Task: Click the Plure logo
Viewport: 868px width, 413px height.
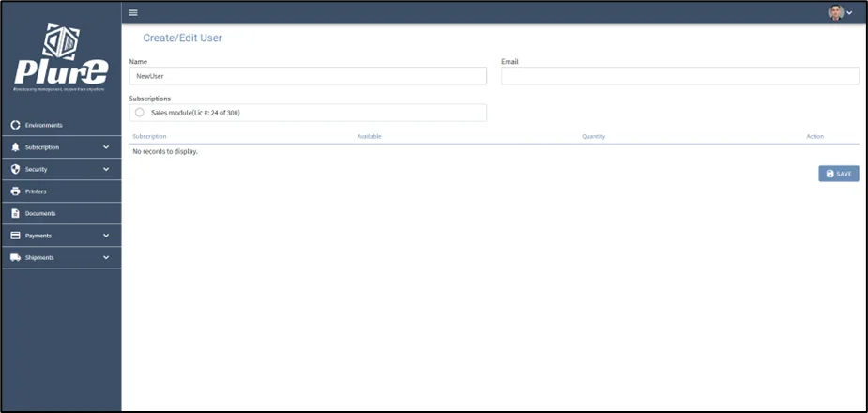Action: tap(61, 57)
